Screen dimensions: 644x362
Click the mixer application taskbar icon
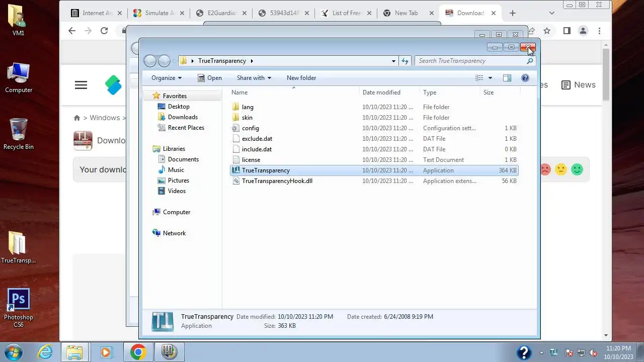169,352
